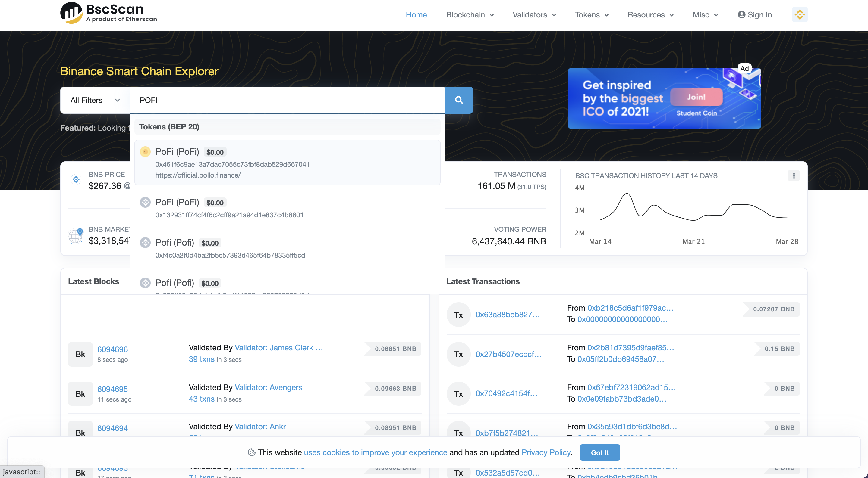This screenshot has width=868, height=478.
Task: Open block number 6094695 link
Action: tap(112, 389)
